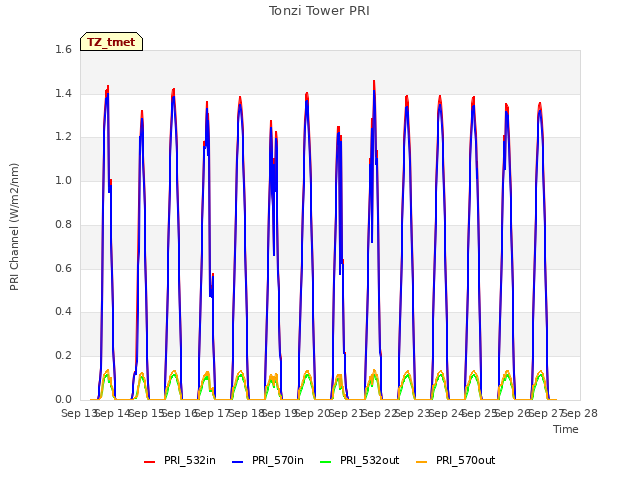The width and height of the screenshot is (640, 480).
Task: Click the 1.4 y-axis tick label
Action: 63,93
